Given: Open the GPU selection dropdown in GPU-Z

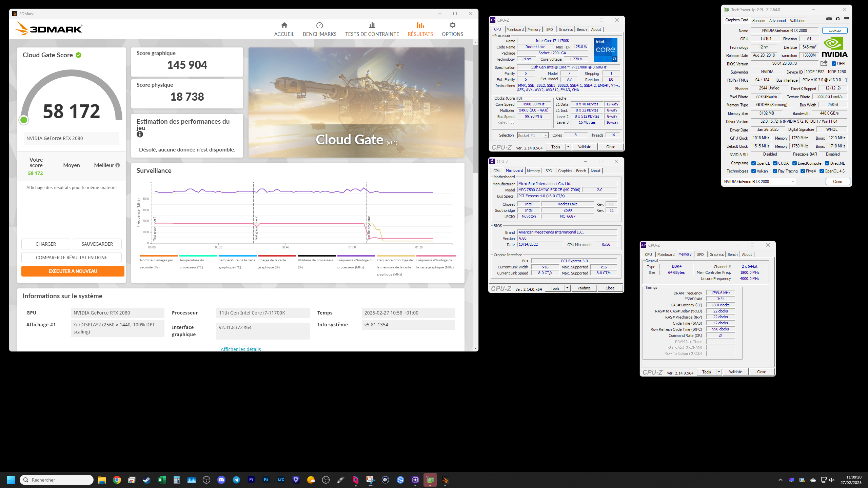Looking at the screenshot, I should 759,182.
